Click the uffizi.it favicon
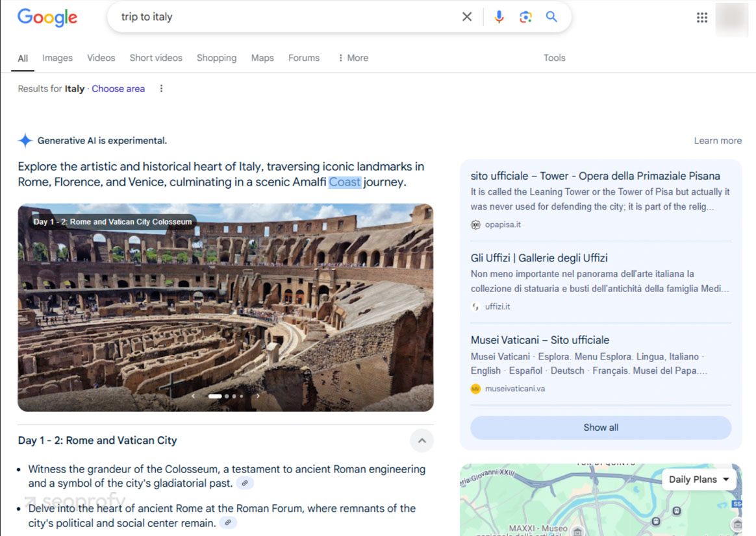The image size is (756, 536). tap(476, 306)
